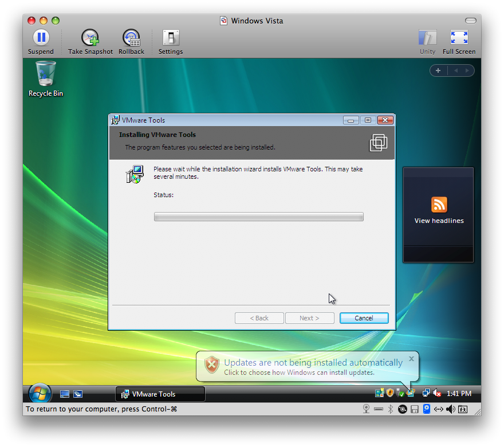This screenshot has width=504, height=447.
Task: Switch the VM to Full Screen
Action: [x=459, y=38]
